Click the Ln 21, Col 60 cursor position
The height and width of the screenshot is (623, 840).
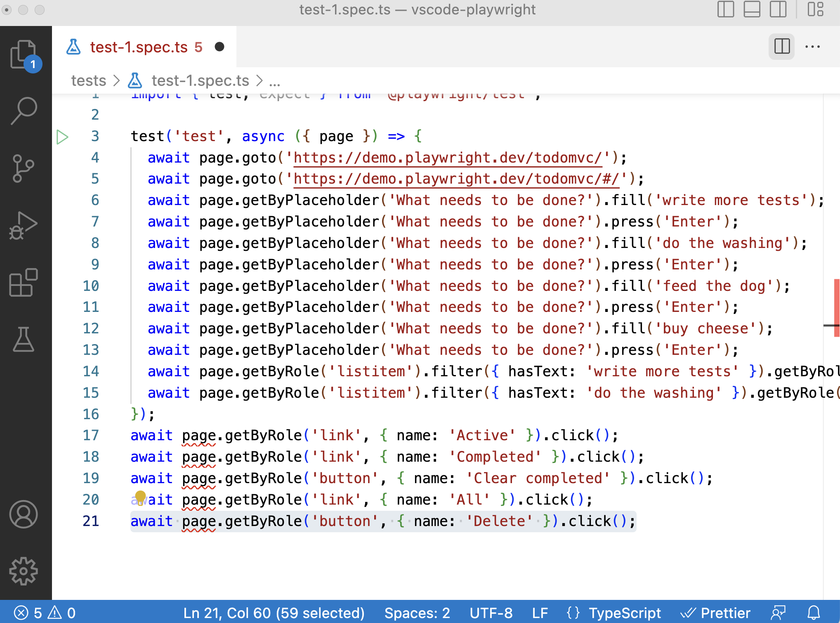[x=274, y=613]
